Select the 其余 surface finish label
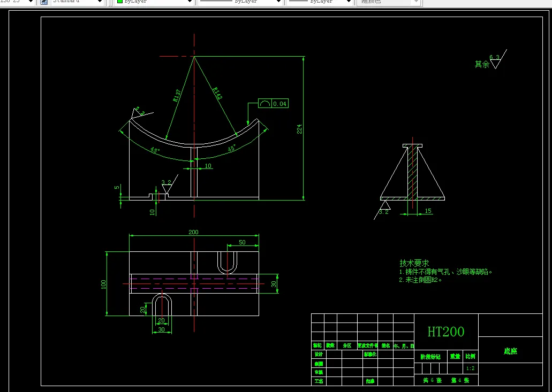 click(482, 64)
